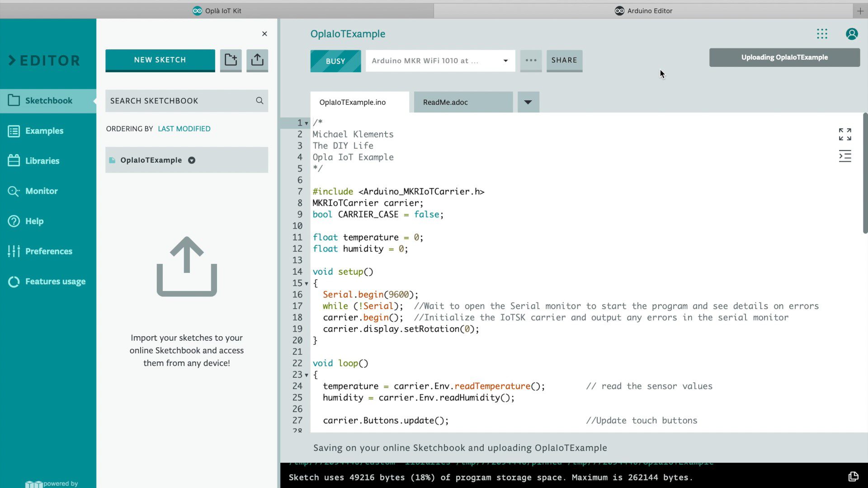
Task: Click the LAST MODIFIED ordering link
Action: (184, 129)
